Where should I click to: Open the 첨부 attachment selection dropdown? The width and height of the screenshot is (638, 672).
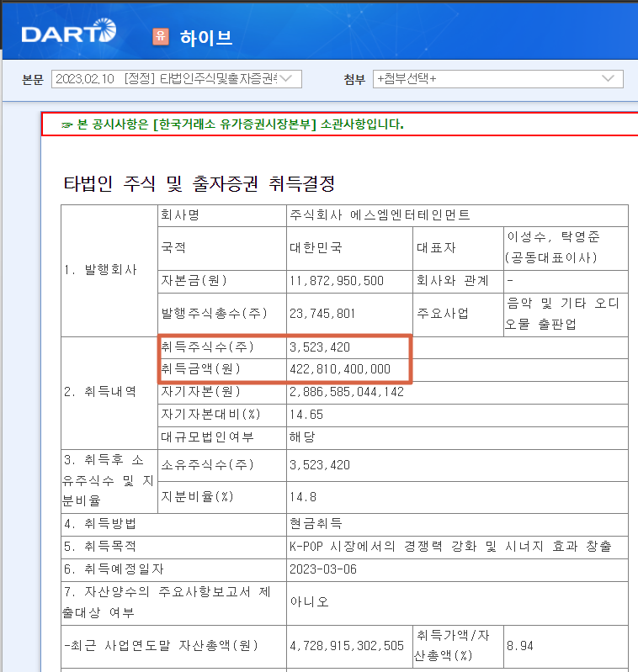[497, 79]
